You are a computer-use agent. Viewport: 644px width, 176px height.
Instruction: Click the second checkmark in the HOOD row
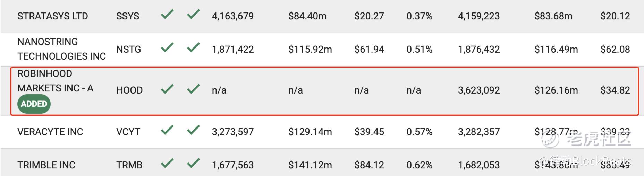[x=193, y=89]
